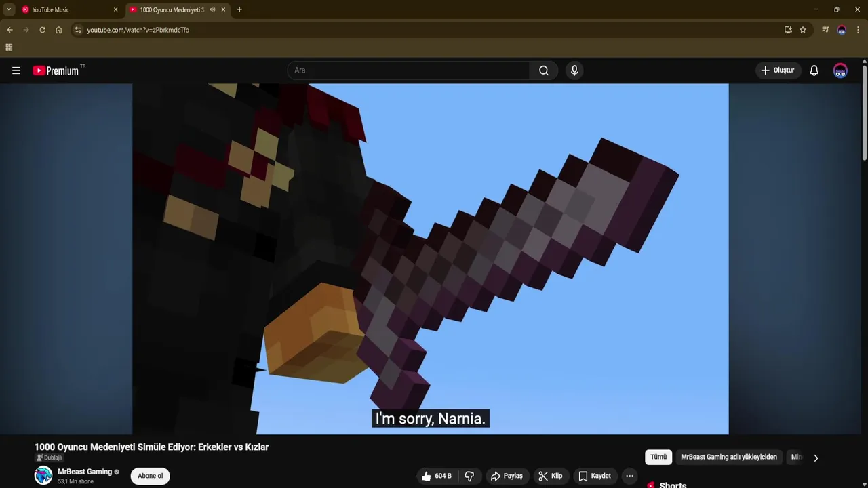Go back in browser history
Viewport: 868px width, 488px height.
[9, 30]
